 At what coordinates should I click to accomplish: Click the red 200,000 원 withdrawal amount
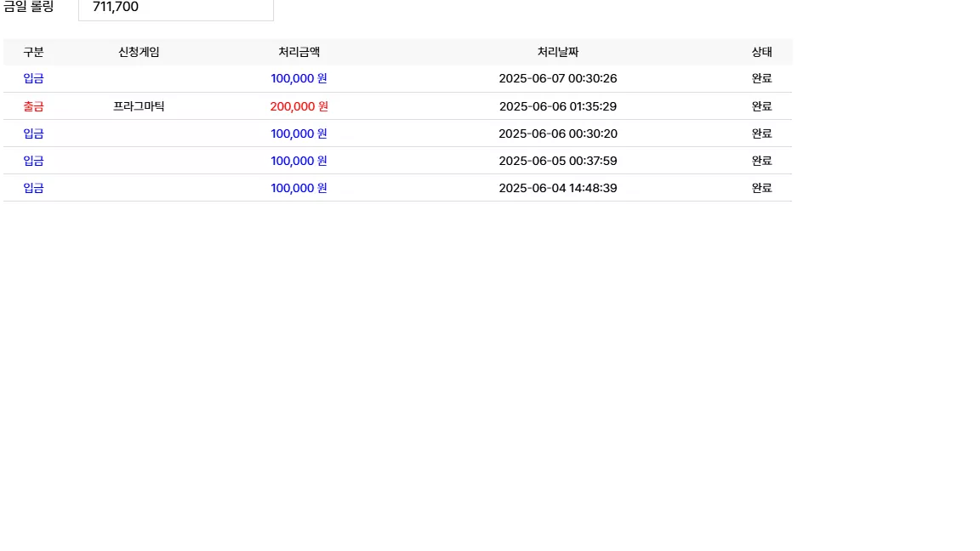(299, 106)
